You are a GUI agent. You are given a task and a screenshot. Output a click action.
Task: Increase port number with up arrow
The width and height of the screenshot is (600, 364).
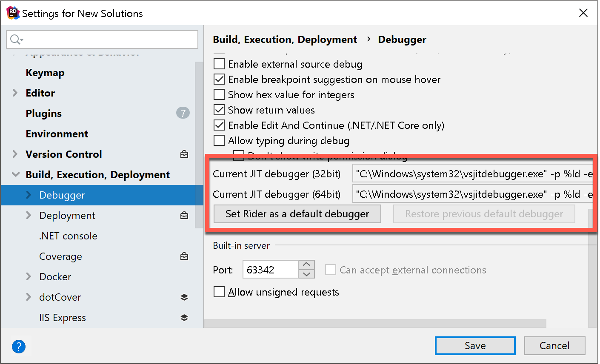tap(306, 264)
